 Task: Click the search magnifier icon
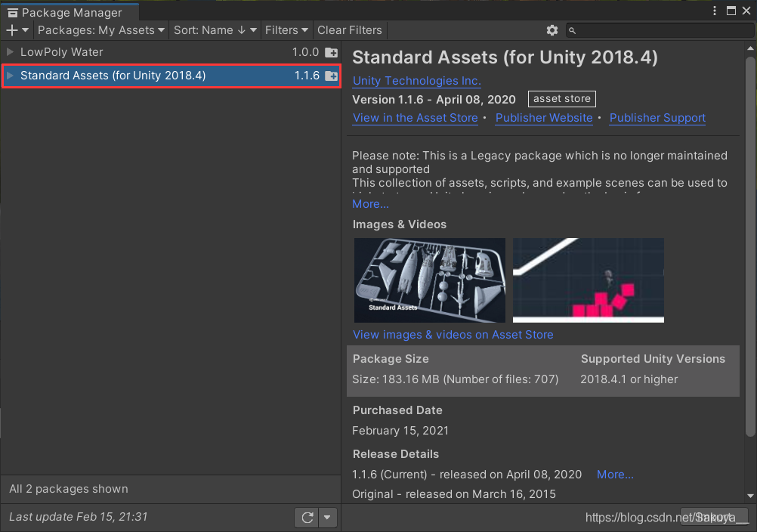(573, 30)
